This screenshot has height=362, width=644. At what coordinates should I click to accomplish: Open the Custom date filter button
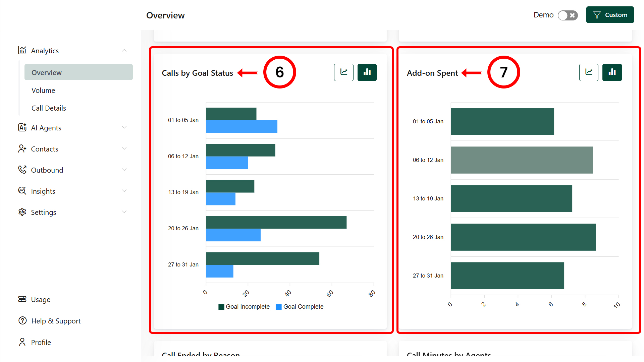click(x=610, y=15)
